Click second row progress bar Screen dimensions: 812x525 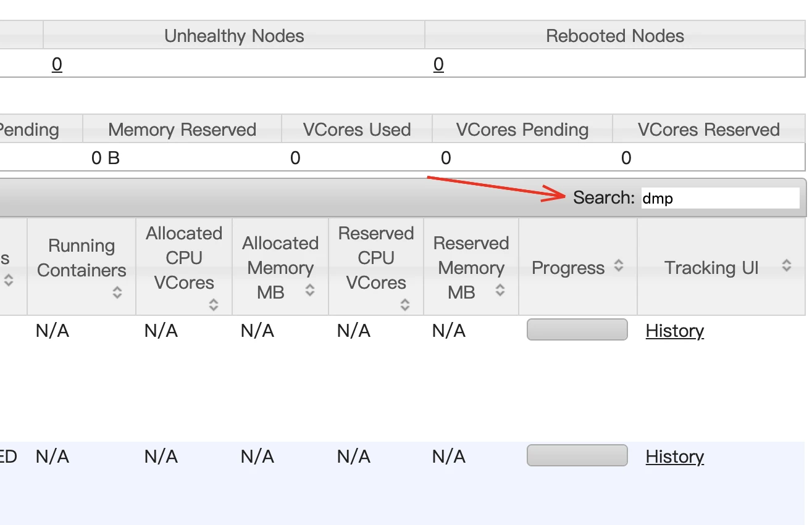tap(577, 455)
